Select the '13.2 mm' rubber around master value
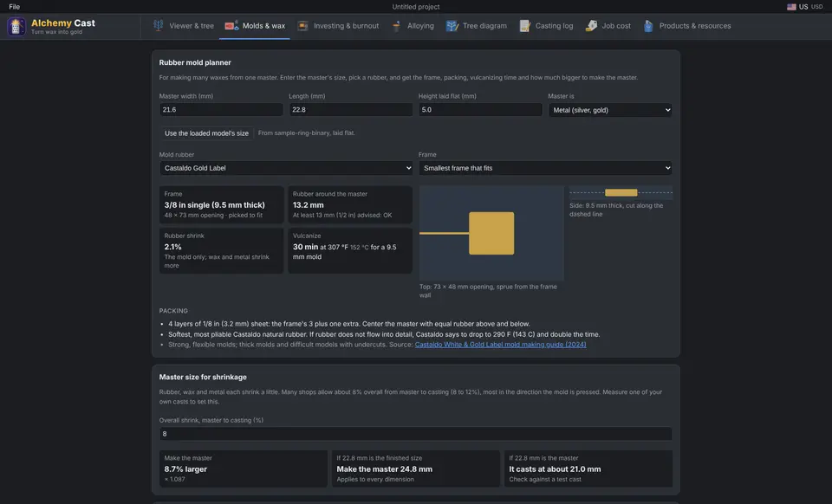This screenshot has height=504, width=832. point(309,205)
